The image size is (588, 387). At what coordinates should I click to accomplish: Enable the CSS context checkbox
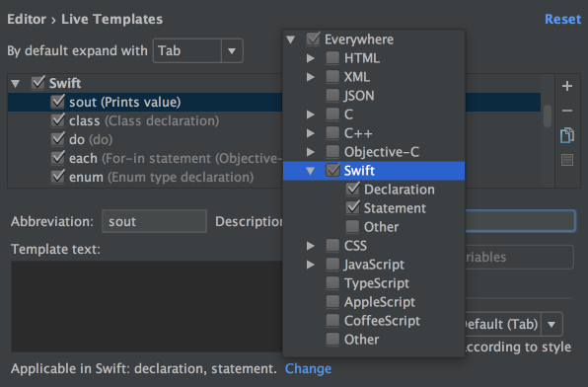[332, 246]
